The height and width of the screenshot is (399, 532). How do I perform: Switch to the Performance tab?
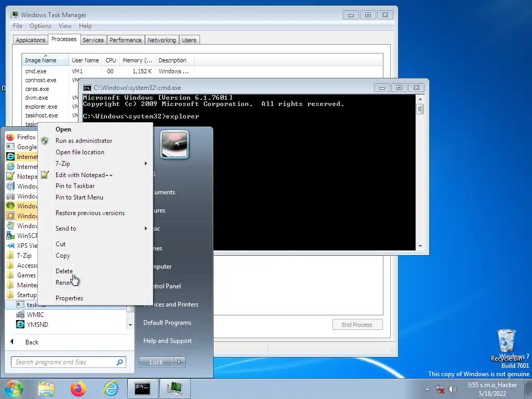point(126,40)
